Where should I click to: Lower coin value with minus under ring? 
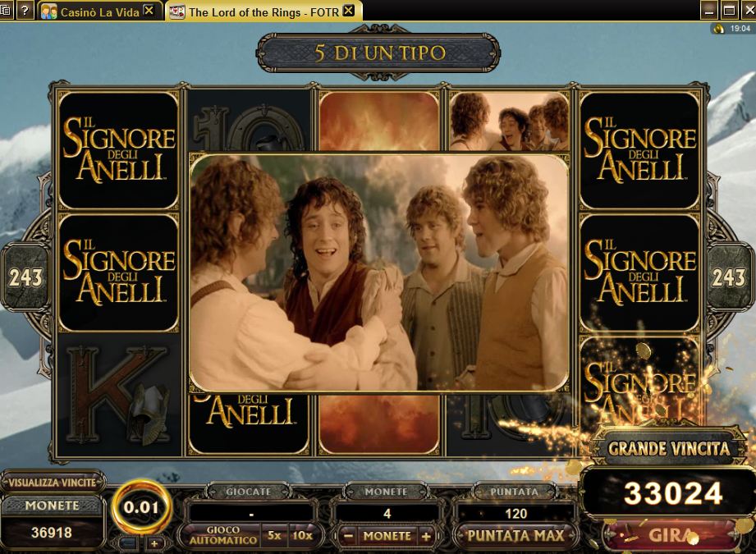(128, 543)
